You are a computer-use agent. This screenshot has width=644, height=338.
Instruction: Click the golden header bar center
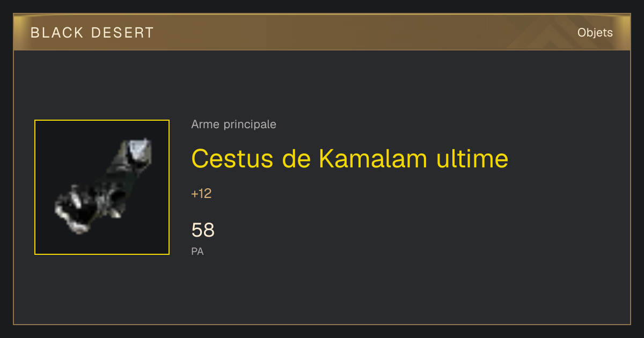click(322, 32)
